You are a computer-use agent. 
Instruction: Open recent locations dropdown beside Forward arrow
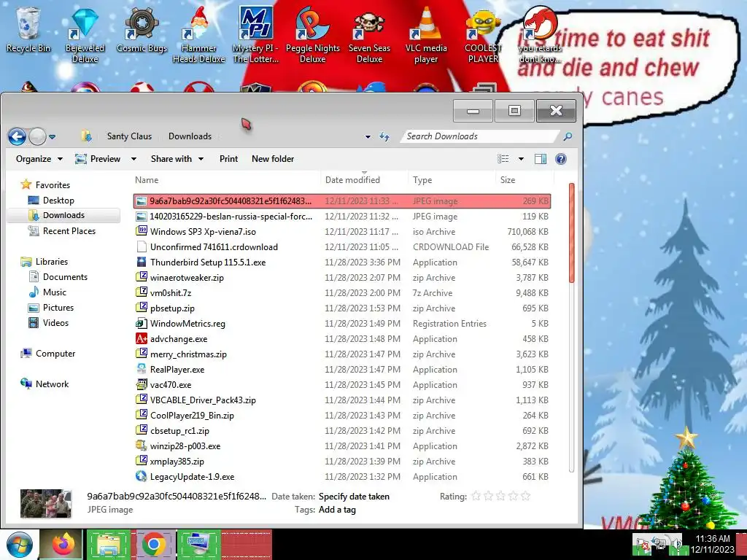(x=53, y=137)
